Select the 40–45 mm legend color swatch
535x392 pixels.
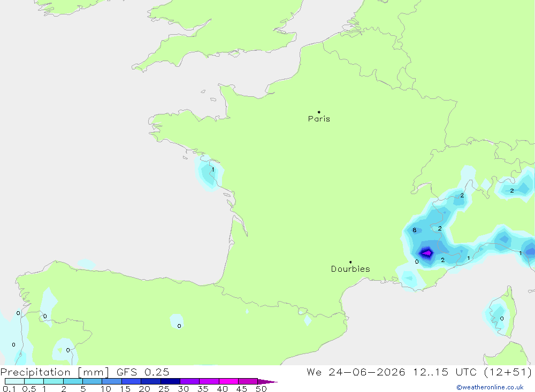tap(228, 381)
